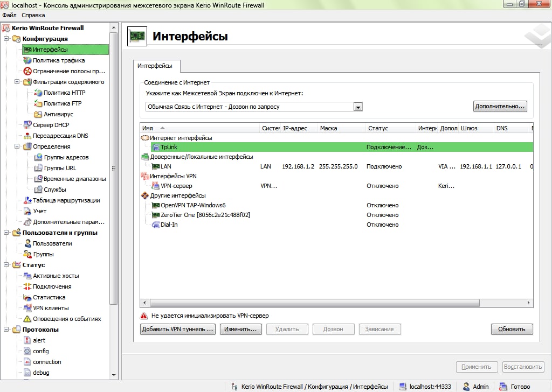The image size is (552, 392).
Task: Click the IP-адрес column header
Action: click(299, 128)
